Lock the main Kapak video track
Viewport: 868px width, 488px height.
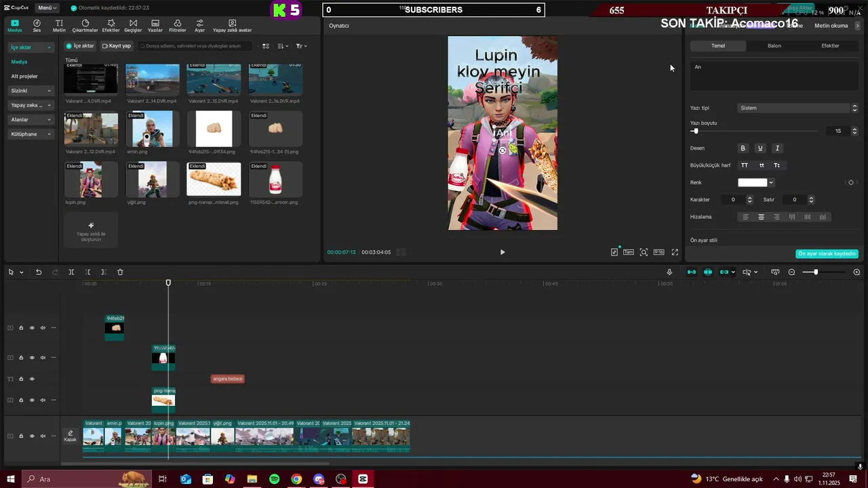[x=21, y=436]
